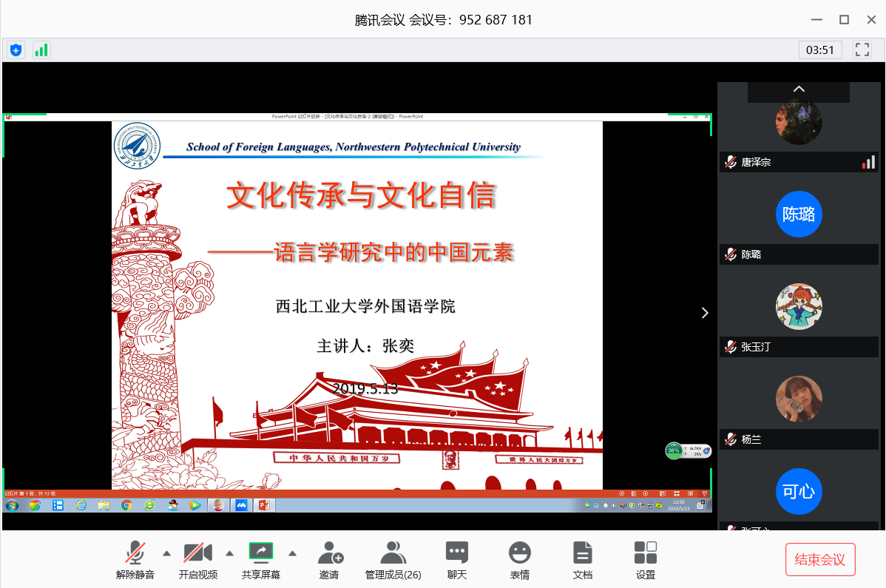The width and height of the screenshot is (886, 588).
Task: Toggle screen sharing with 共享屏幕
Action: 261,559
